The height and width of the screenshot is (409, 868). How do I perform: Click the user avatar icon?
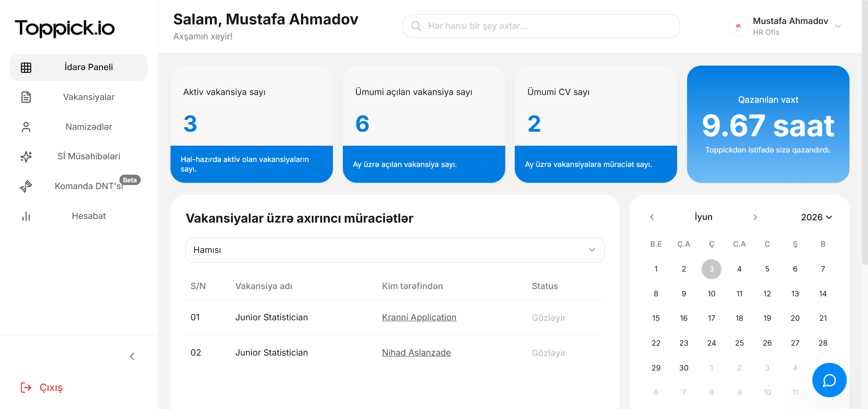(738, 26)
